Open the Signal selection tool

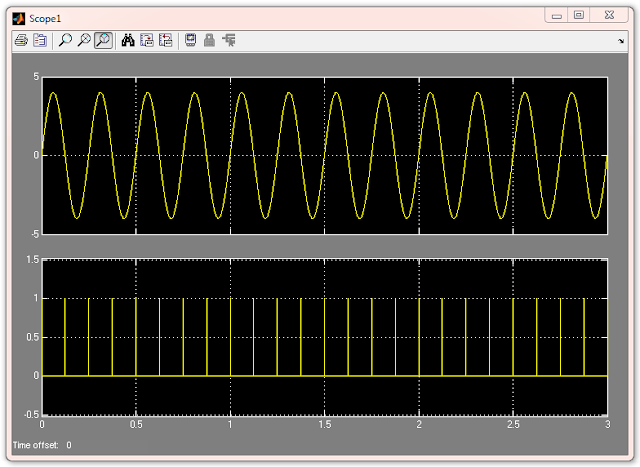(x=229, y=40)
